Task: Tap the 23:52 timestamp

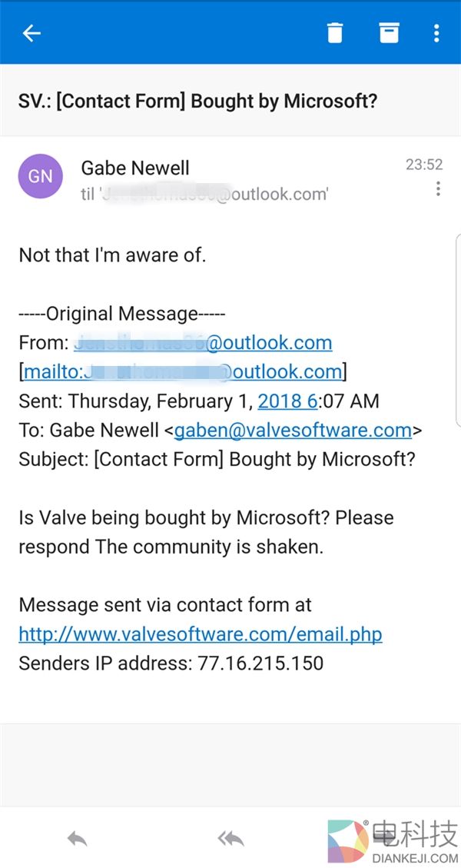Action: tap(424, 165)
